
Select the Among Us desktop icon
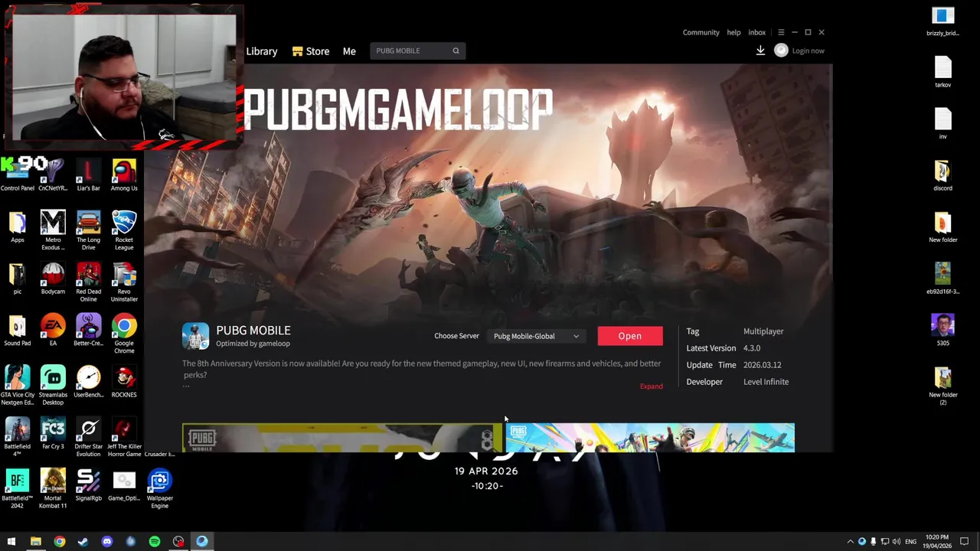coord(124,174)
